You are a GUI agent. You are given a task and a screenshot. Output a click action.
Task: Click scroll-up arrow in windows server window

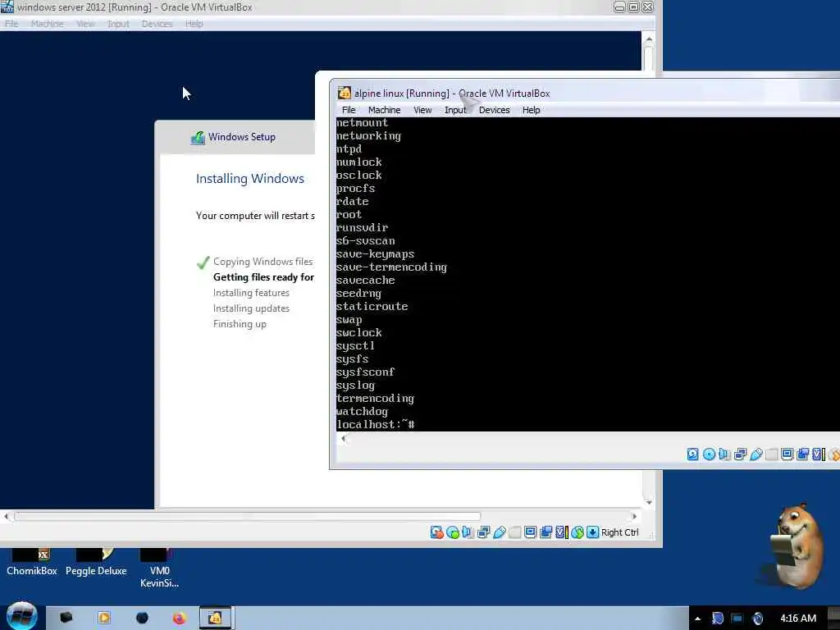[x=649, y=39]
